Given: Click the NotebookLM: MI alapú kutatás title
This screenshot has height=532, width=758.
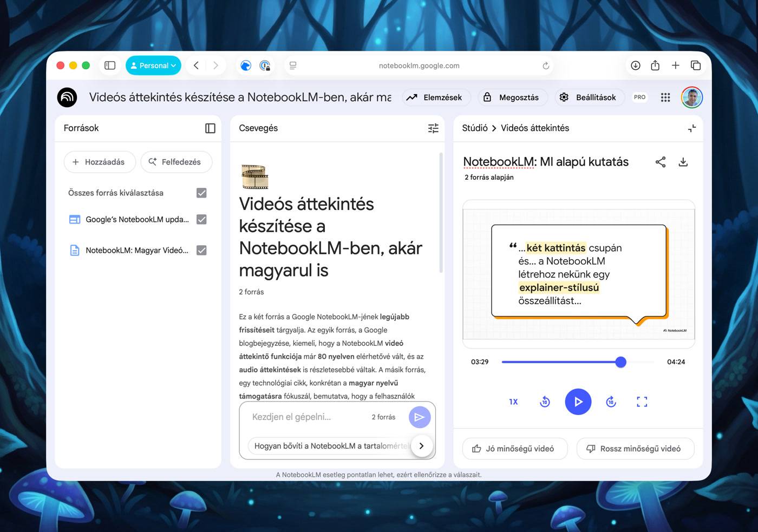Looking at the screenshot, I should click(546, 162).
